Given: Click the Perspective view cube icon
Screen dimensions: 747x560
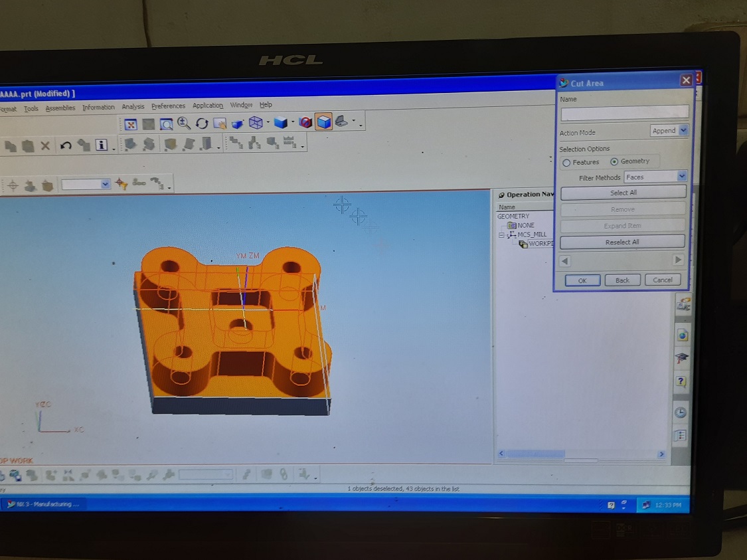Looking at the screenshot, I should (x=237, y=124).
